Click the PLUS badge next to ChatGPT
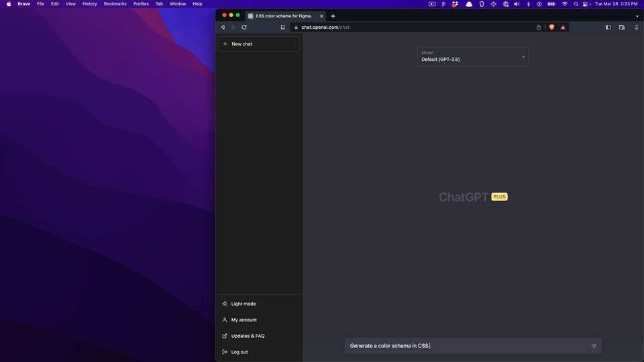 coord(499,197)
